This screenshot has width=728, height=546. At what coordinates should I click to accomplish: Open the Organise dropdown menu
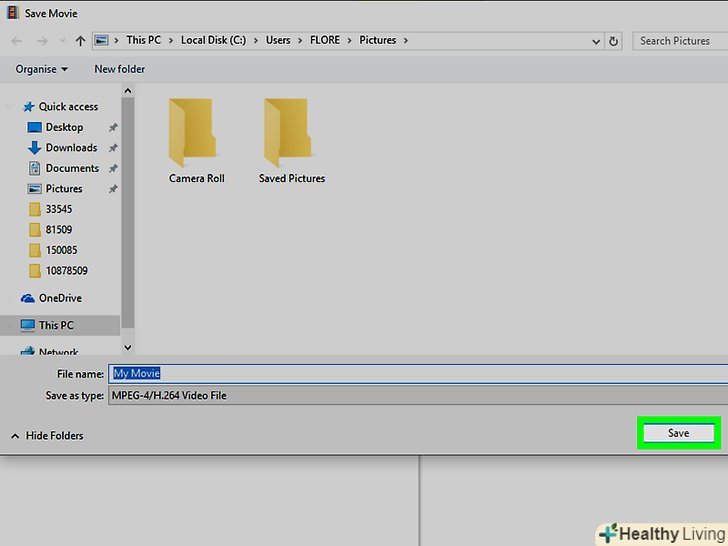42,69
